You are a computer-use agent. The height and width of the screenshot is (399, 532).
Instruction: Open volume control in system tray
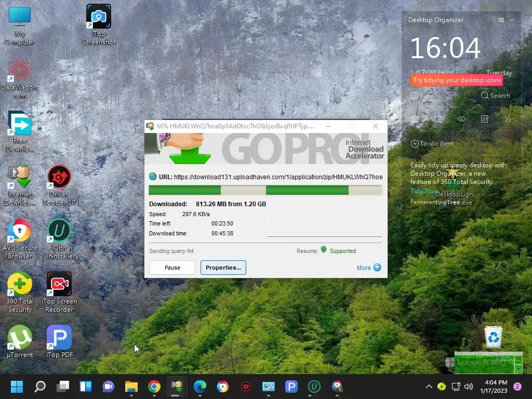[x=469, y=387]
